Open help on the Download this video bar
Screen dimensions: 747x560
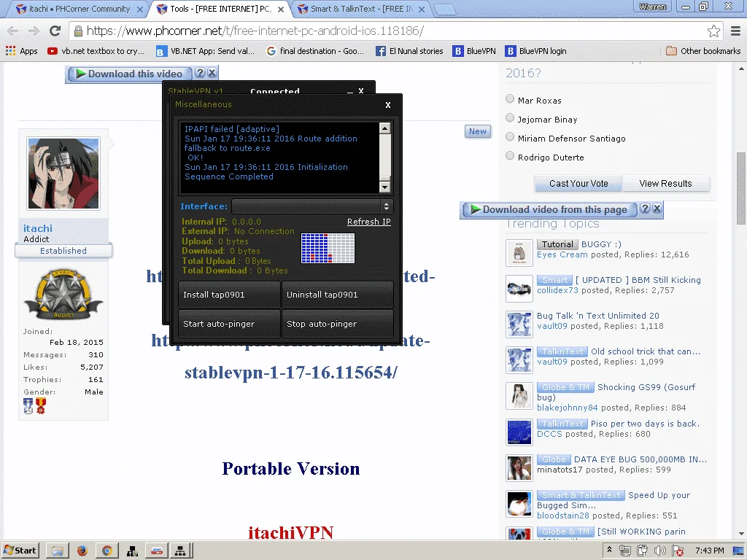click(x=200, y=73)
